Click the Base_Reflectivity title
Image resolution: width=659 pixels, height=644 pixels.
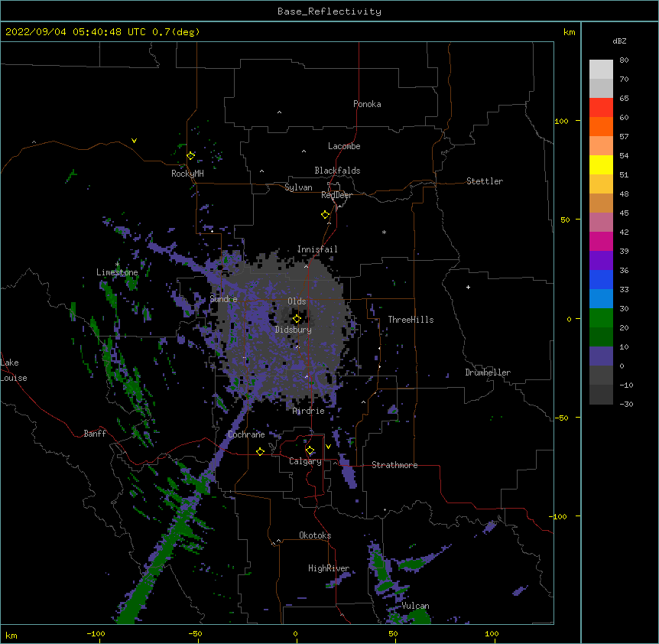pos(329,11)
